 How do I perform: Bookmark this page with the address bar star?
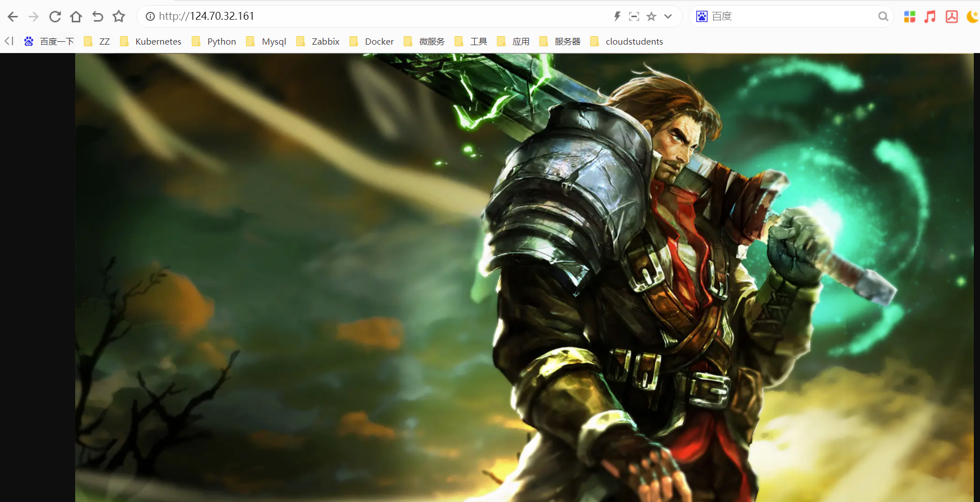(652, 16)
